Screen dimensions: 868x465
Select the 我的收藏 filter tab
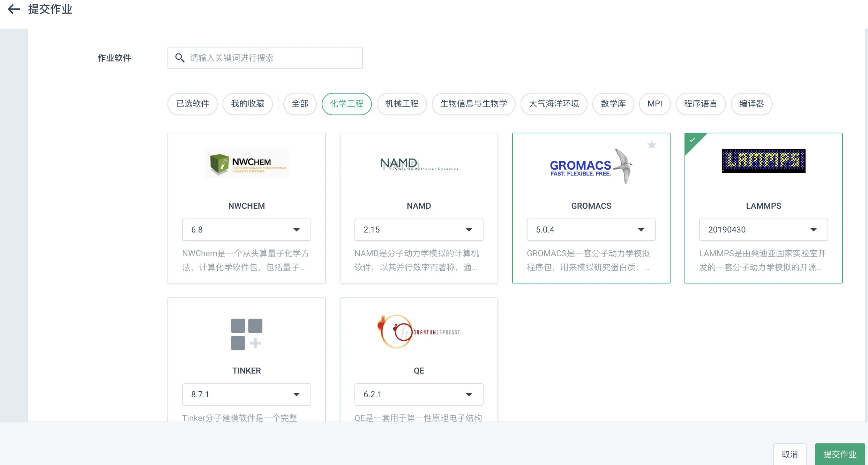click(248, 104)
